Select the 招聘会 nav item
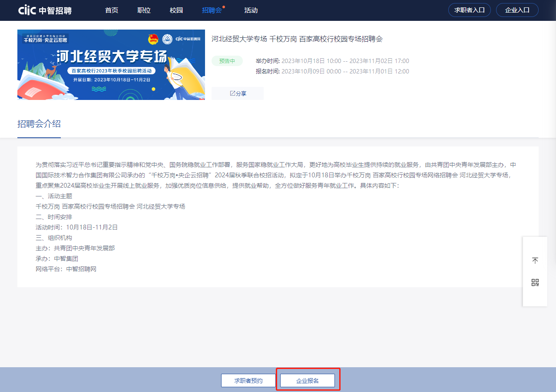The width and height of the screenshot is (556, 392). coord(212,10)
